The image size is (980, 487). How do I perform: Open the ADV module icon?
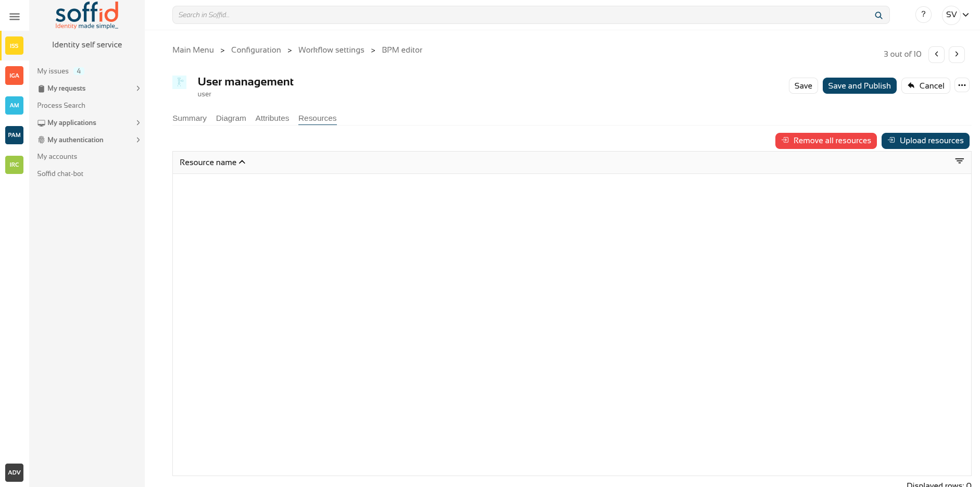point(14,472)
